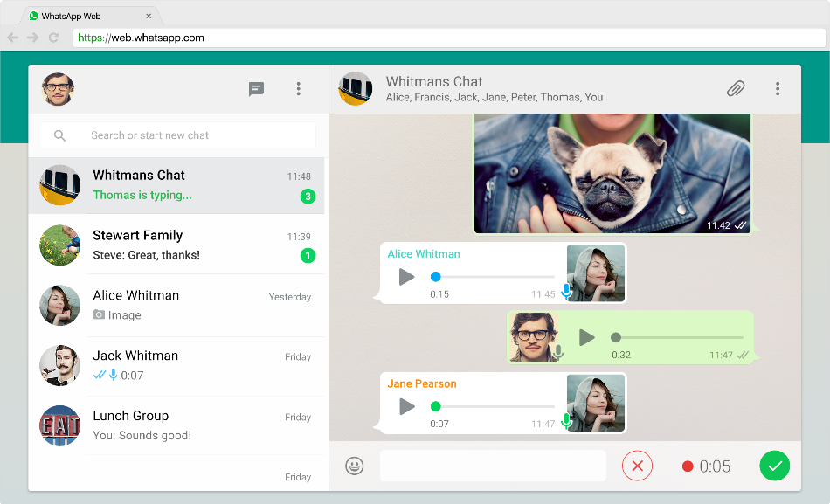
Task: Play Jane Pearson's voice message
Action: pyautogui.click(x=406, y=406)
